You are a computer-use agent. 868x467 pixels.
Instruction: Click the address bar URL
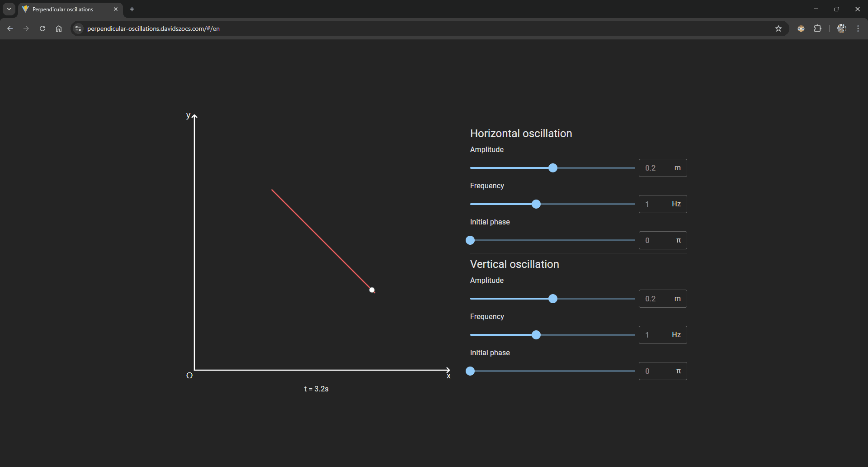(154, 29)
